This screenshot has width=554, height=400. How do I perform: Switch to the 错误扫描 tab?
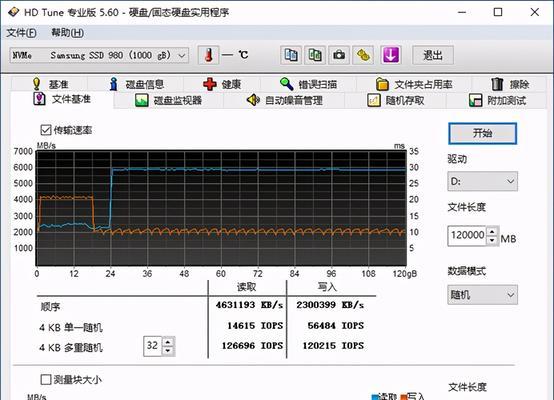[308, 84]
